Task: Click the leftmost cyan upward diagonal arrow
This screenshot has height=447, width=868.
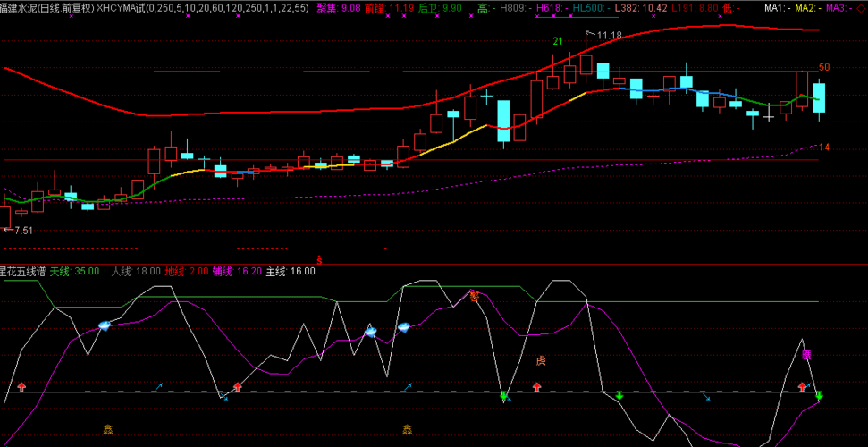Action: click(159, 386)
